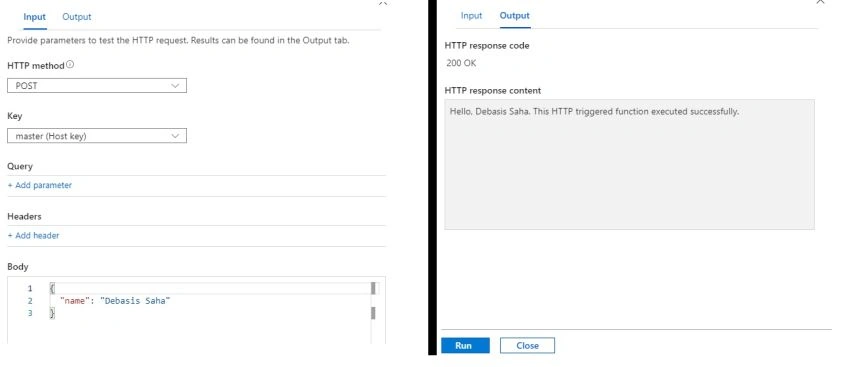Click the Query section label
The width and height of the screenshot is (850, 367).
click(x=20, y=166)
